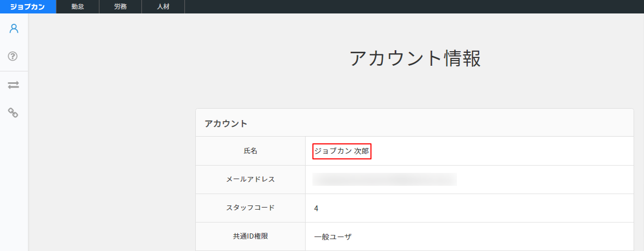Click the 共通ID権限 row label
This screenshot has width=644, height=251.
pyautogui.click(x=250, y=237)
